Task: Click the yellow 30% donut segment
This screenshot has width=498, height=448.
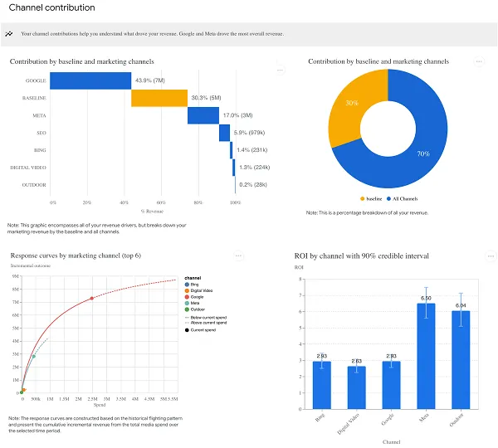Action: [344, 116]
